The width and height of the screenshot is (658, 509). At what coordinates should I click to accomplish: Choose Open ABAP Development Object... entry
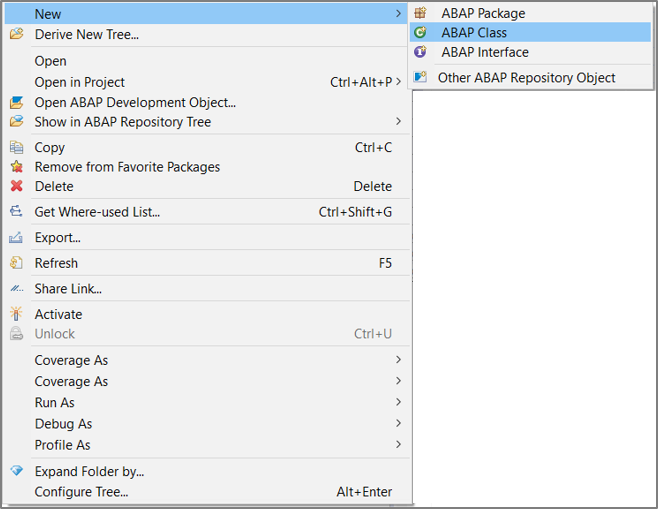(x=206, y=102)
